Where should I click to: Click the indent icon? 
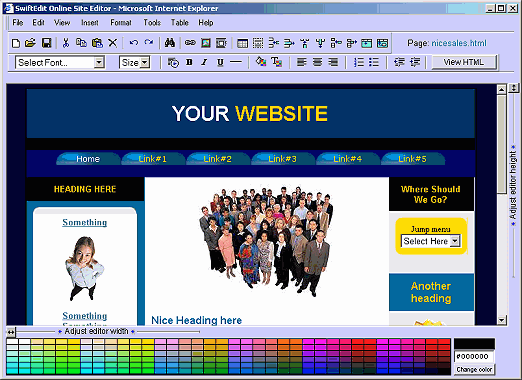click(x=415, y=62)
